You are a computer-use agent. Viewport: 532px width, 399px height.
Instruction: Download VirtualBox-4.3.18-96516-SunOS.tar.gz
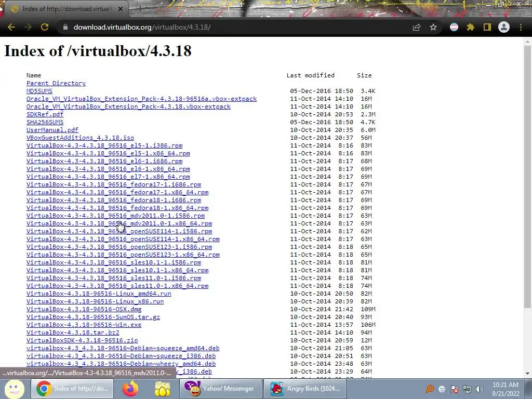pyautogui.click(x=94, y=317)
